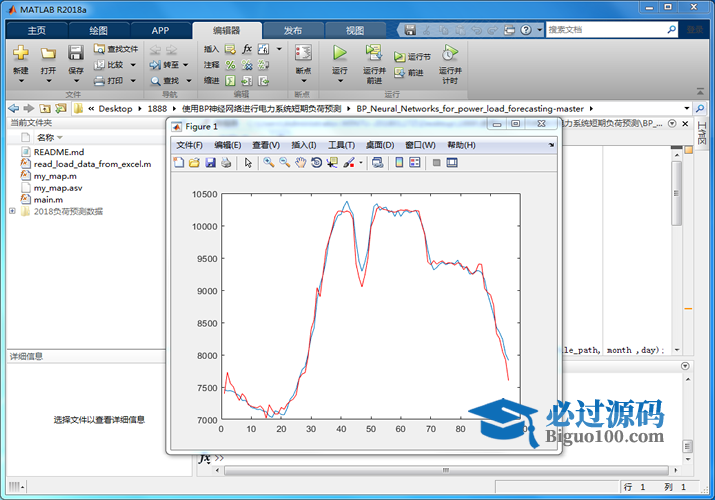Insert a colorbar using the toolbar icon
715x500 pixels.
(399, 163)
